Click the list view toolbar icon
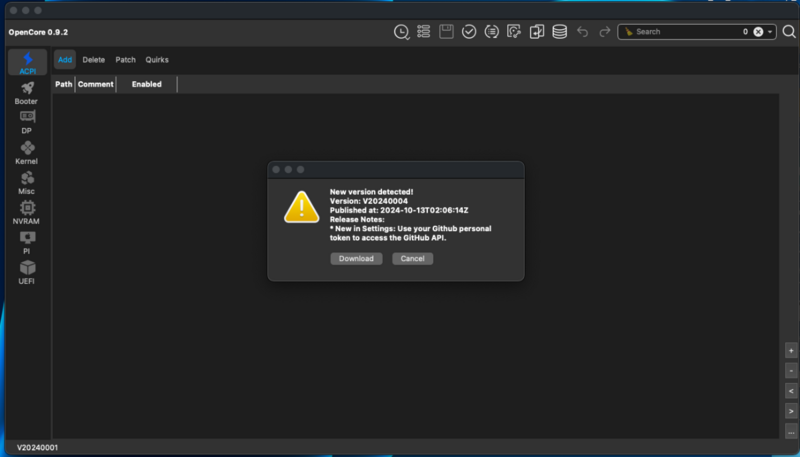 point(423,32)
